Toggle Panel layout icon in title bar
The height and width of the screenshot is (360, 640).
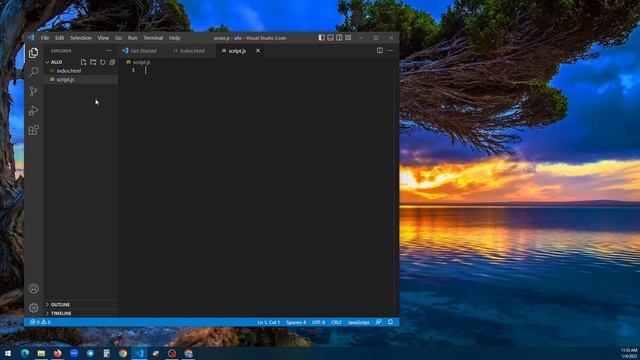(330, 38)
